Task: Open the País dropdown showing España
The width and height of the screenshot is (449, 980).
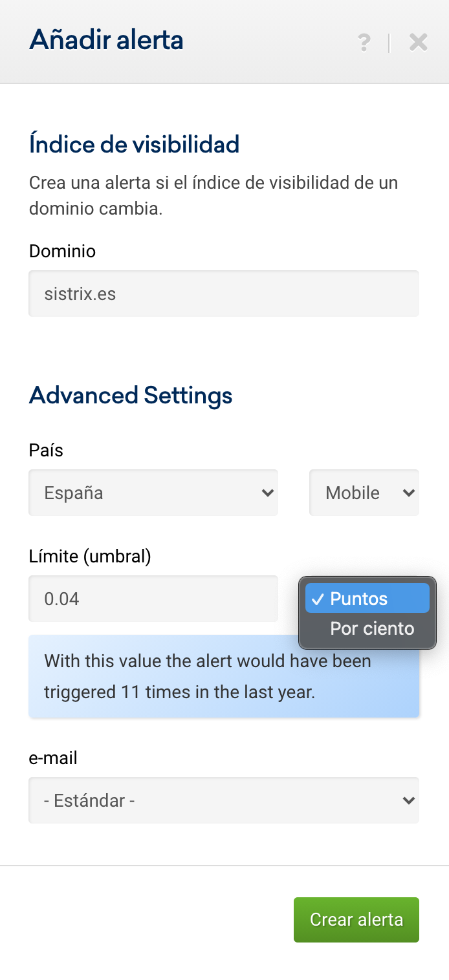Action: 153,493
